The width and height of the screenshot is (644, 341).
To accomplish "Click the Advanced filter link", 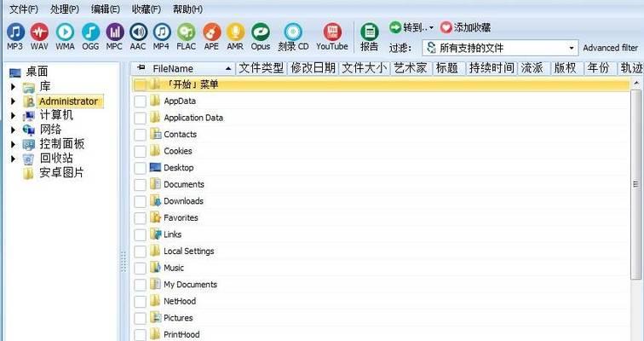I will pyautogui.click(x=610, y=48).
